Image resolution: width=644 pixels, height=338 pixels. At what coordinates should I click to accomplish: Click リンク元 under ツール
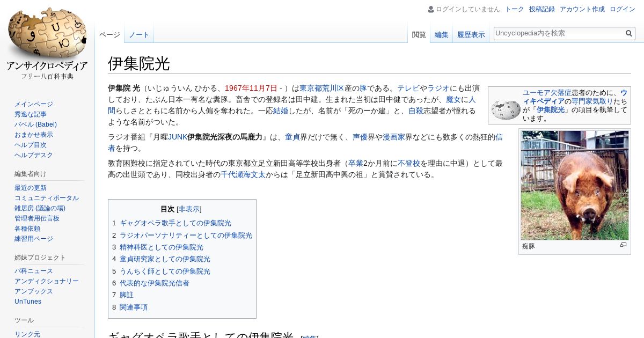point(27,334)
